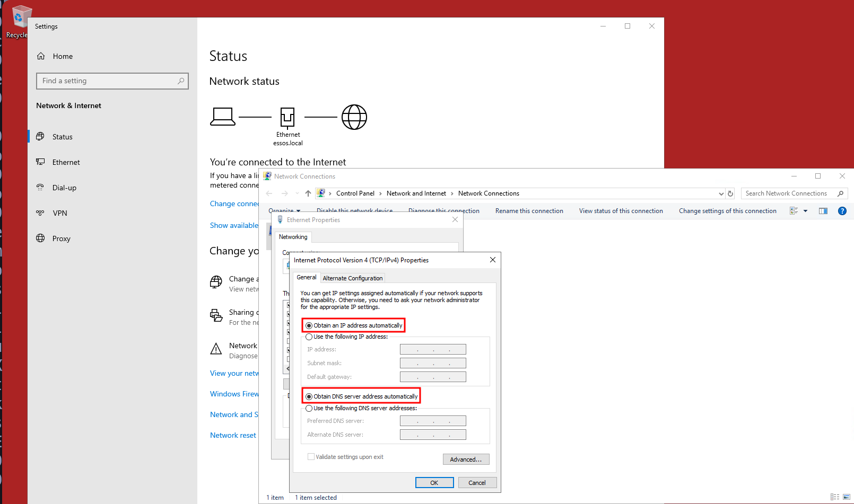
Task: Open the change view dropdown arrow
Action: click(805, 211)
